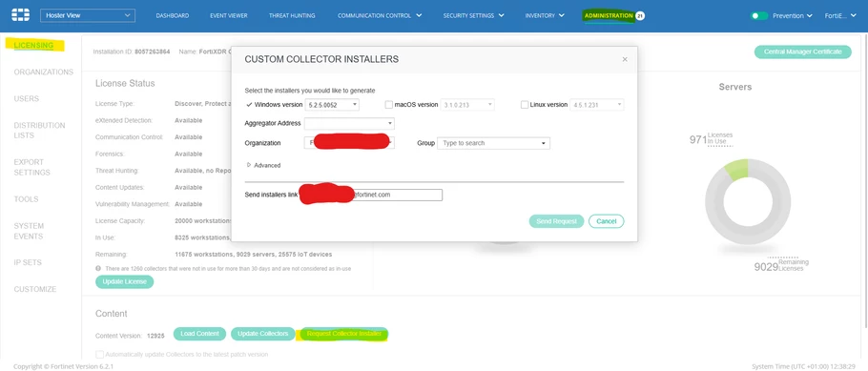The image size is (868, 371).
Task: Click the Installation ID number
Action: (x=153, y=52)
